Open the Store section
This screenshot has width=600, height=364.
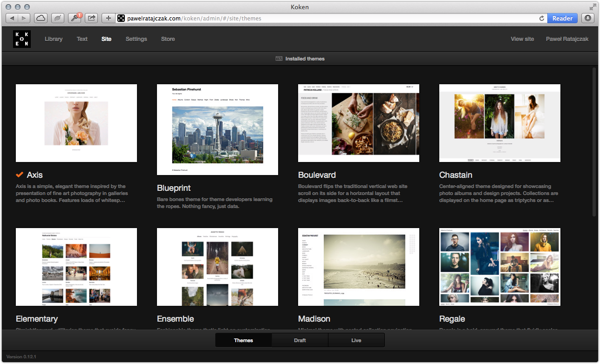168,39
